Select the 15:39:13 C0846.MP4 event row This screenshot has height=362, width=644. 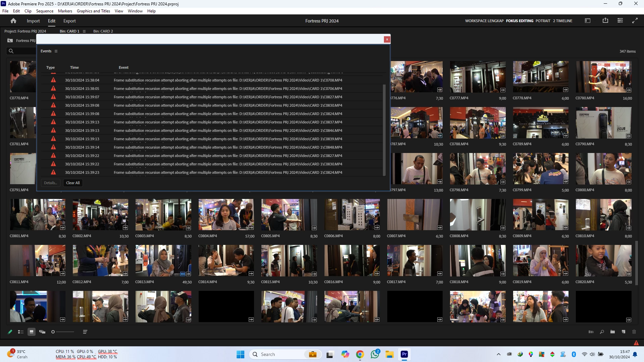[x=212, y=131]
